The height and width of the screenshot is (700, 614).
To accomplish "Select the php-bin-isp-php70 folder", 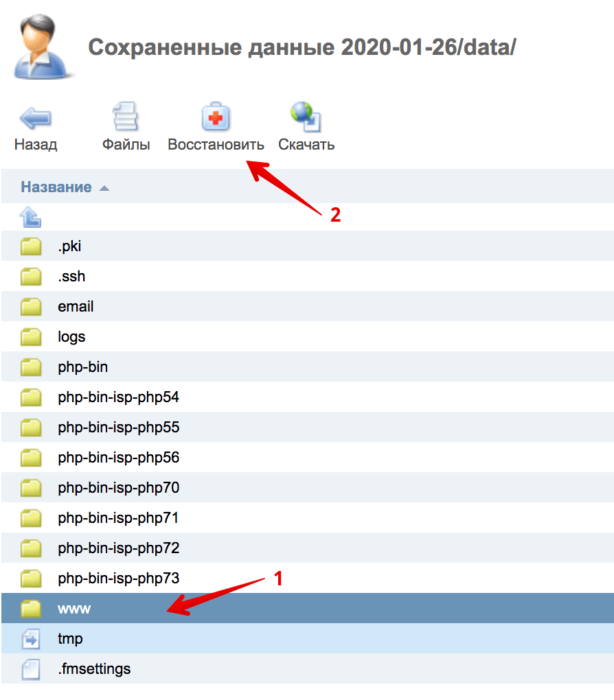I will coord(308,487).
